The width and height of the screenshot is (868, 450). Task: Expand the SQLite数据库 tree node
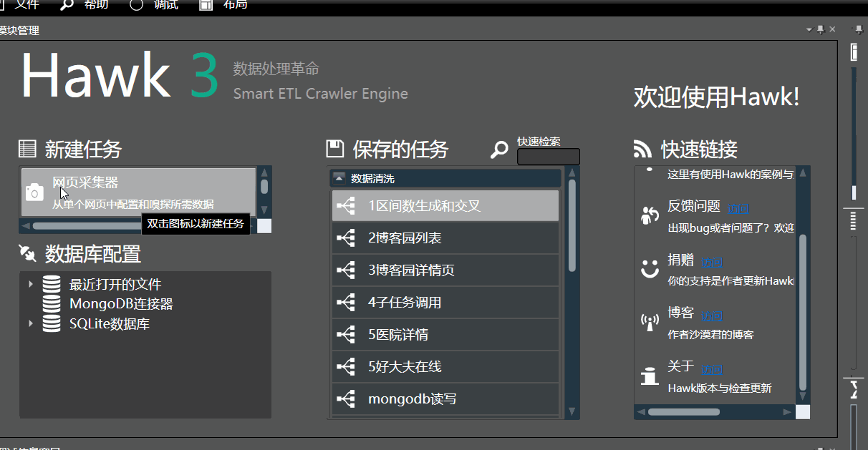pos(31,323)
